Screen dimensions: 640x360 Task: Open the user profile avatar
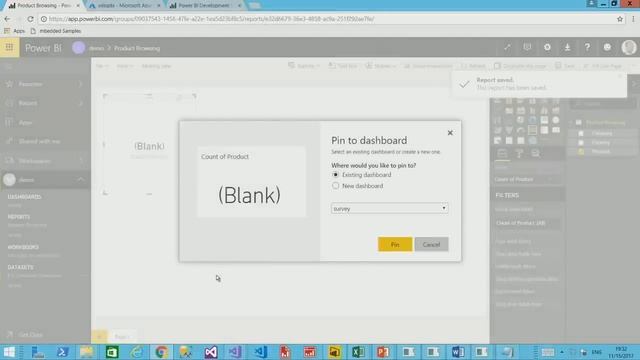tap(629, 47)
